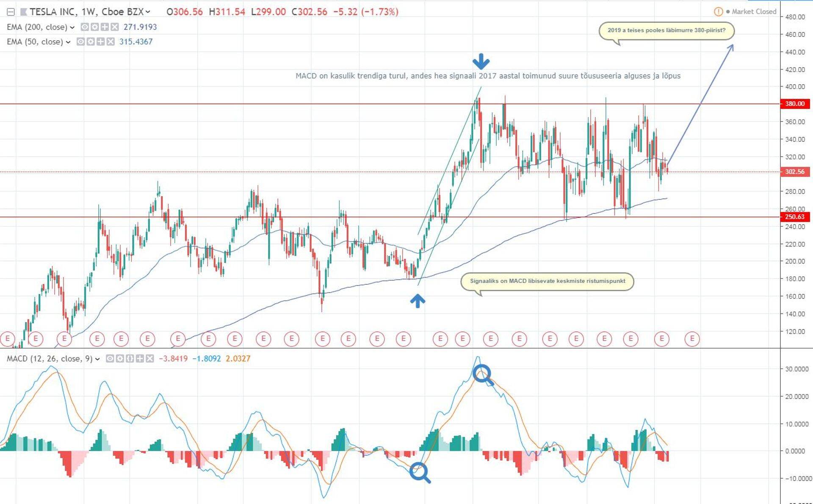Collapse the chart legend with the minus box
813x504 pixels.
point(11,12)
